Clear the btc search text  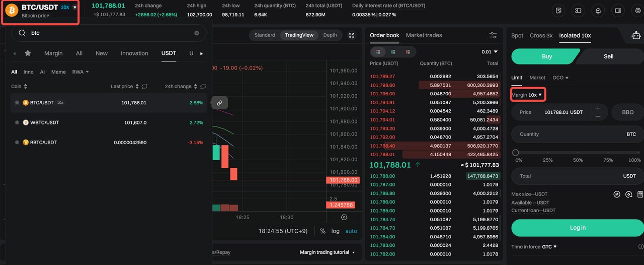click(x=197, y=33)
